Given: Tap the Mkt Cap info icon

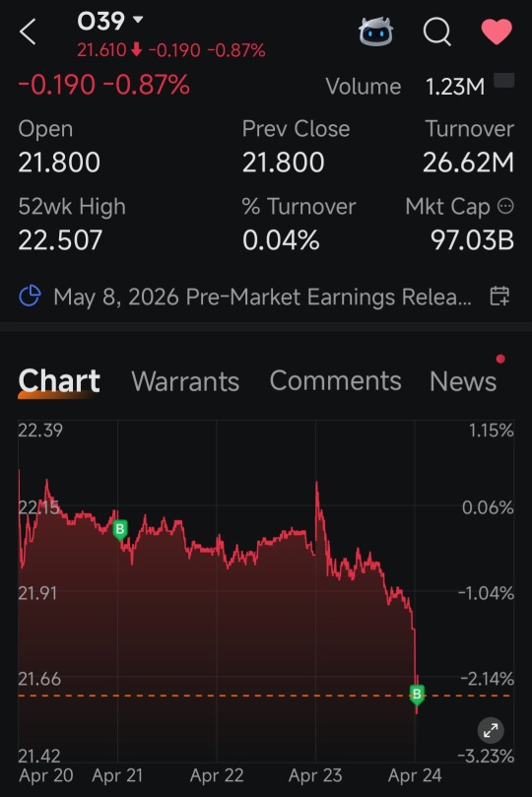Looking at the screenshot, I should 505,206.
